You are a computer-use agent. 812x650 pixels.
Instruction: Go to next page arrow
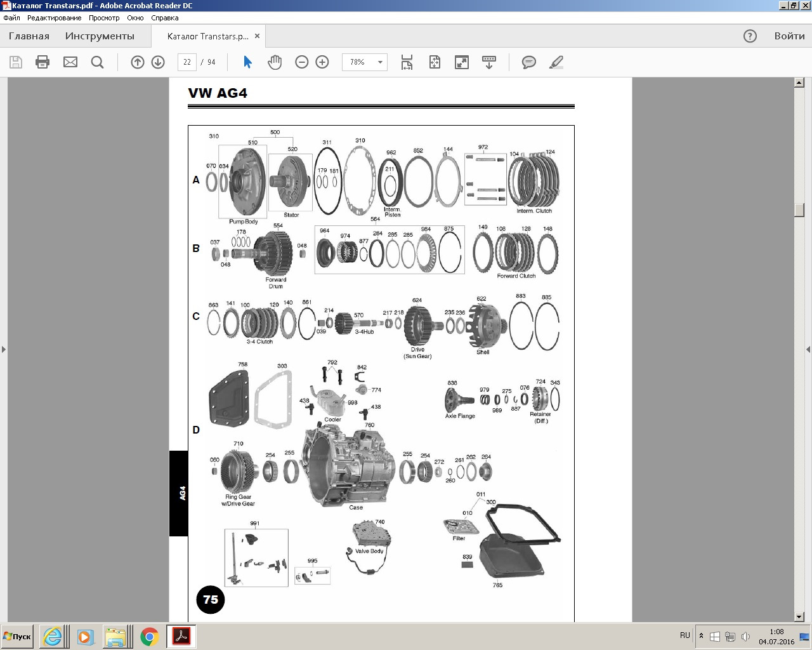[x=158, y=62]
